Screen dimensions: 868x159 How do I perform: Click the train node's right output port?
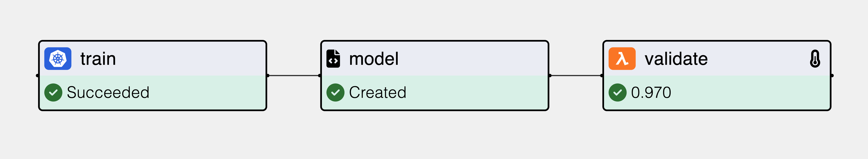coord(268,76)
